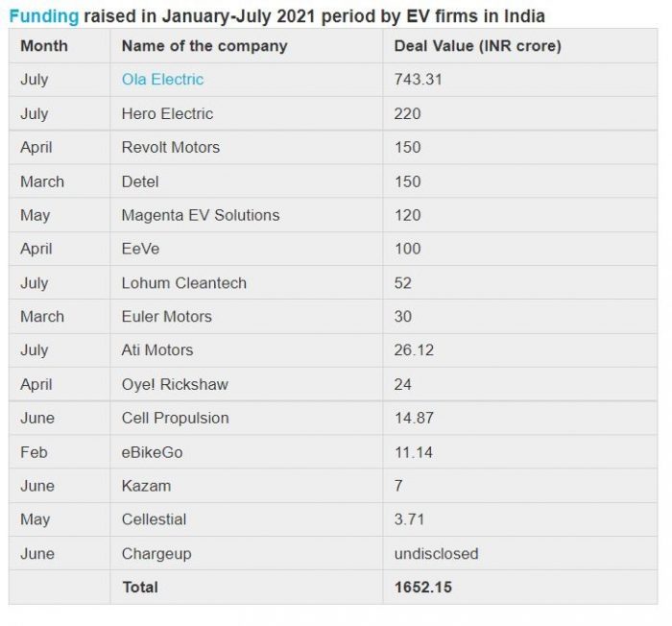Image resolution: width=672 pixels, height=626 pixels.
Task: Click the Detel company cell
Action: pyautogui.click(x=247, y=181)
